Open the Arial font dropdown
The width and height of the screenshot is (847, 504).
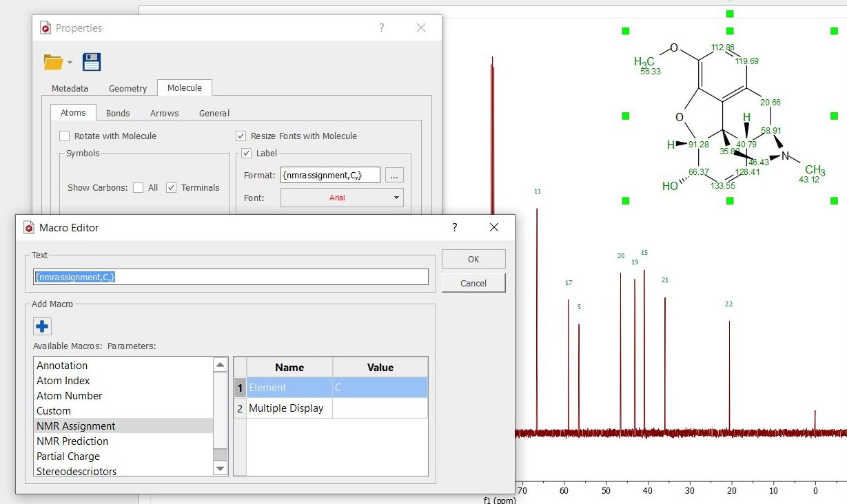click(342, 198)
